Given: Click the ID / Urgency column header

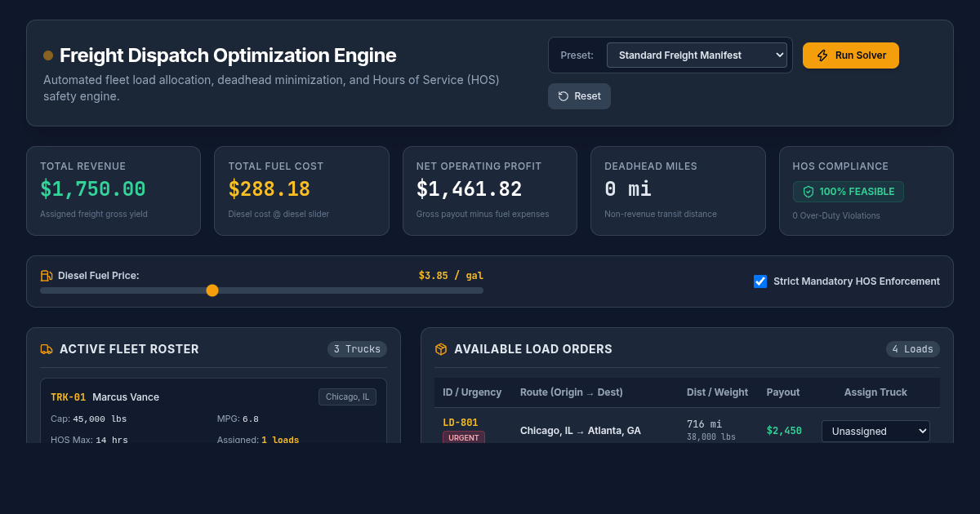Looking at the screenshot, I should click(472, 392).
